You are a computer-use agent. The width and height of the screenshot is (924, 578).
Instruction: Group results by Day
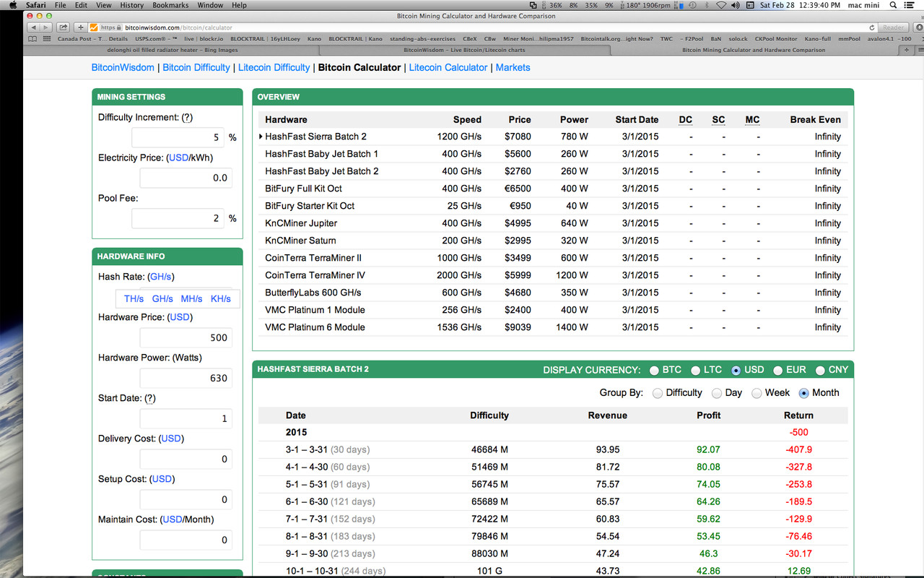[717, 394]
